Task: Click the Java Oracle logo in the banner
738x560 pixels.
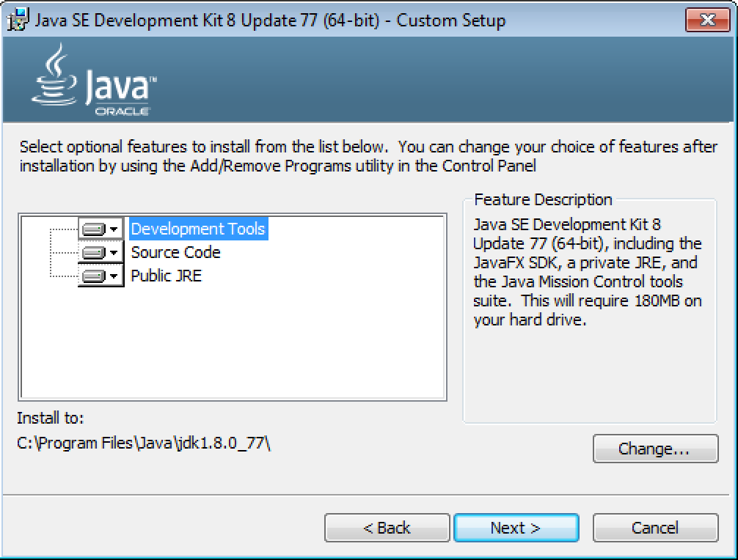Action: click(94, 80)
